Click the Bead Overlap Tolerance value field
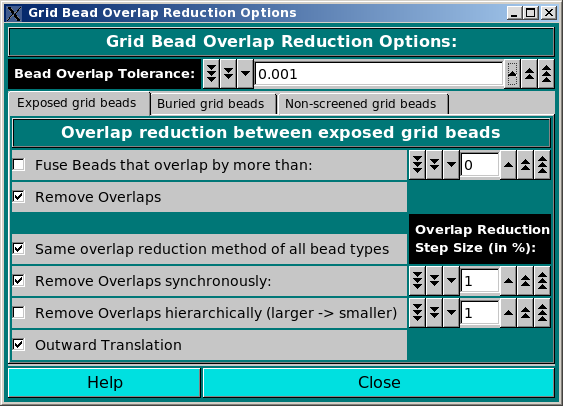 (379, 74)
